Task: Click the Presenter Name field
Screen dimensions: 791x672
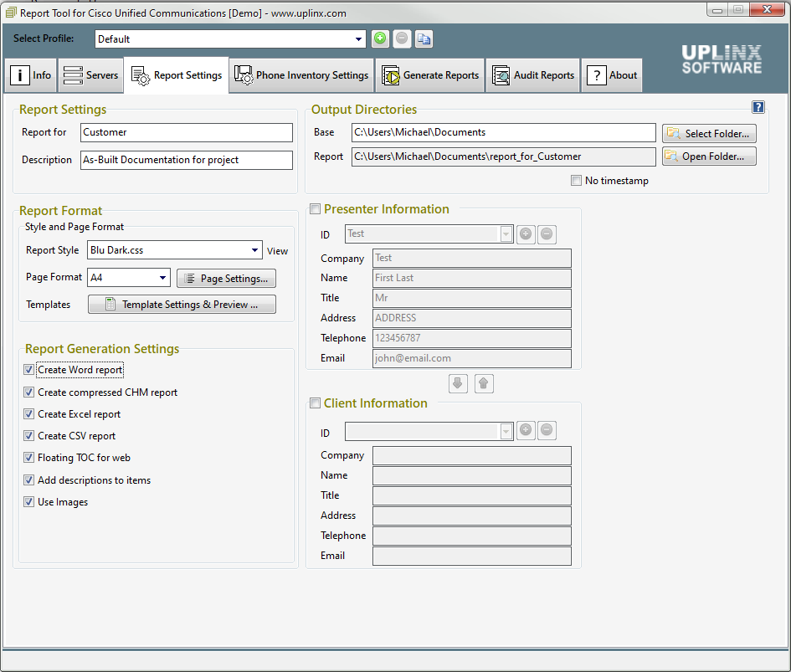Action: point(472,278)
